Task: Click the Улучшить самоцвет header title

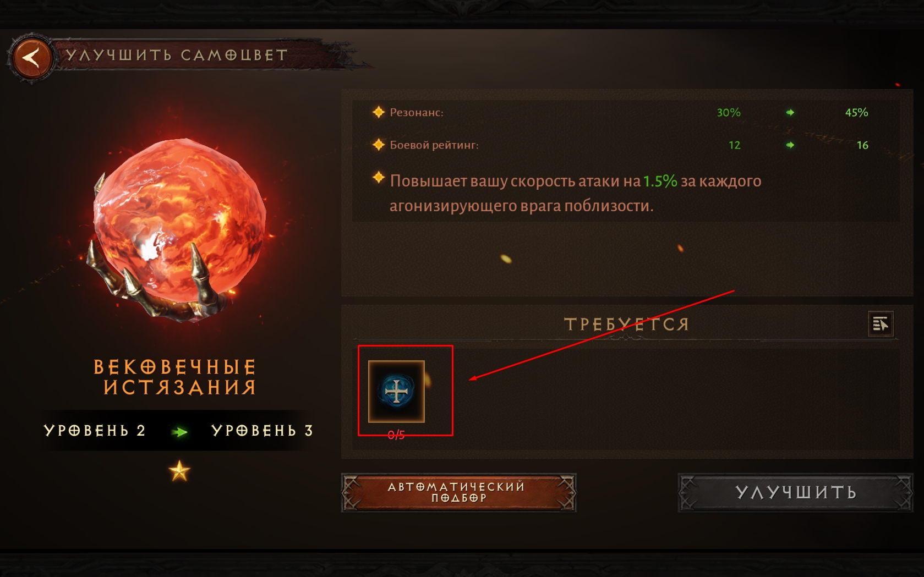Action: 177,55
